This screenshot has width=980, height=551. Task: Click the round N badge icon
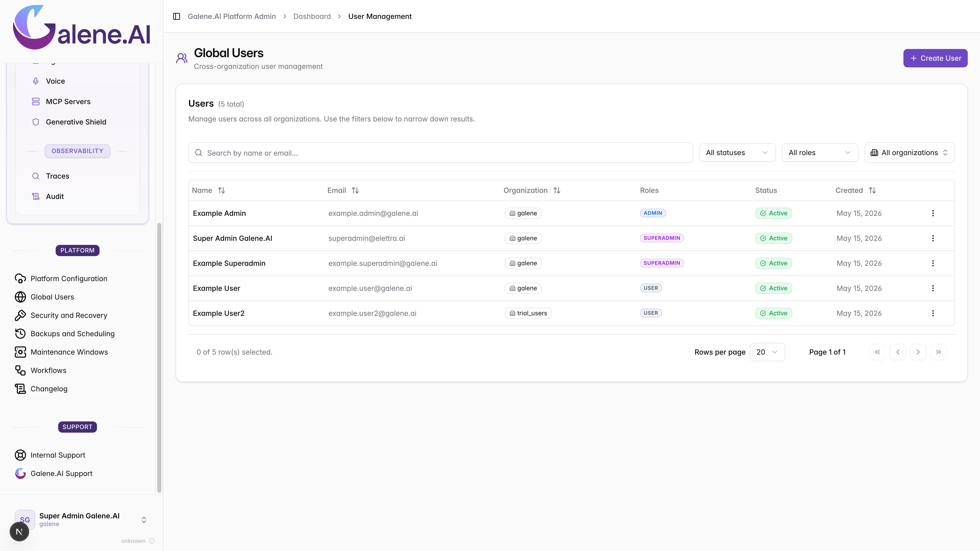pyautogui.click(x=19, y=532)
